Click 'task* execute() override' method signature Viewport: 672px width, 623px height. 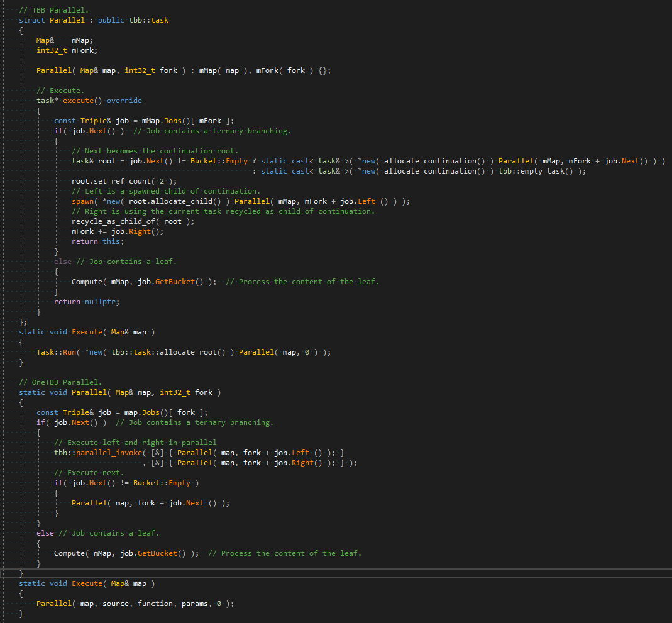[89, 101]
